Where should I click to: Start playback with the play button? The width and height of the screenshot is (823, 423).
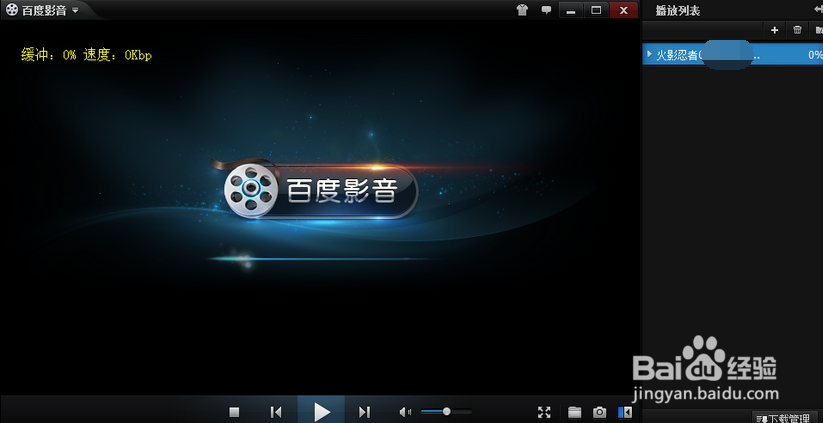tap(321, 411)
